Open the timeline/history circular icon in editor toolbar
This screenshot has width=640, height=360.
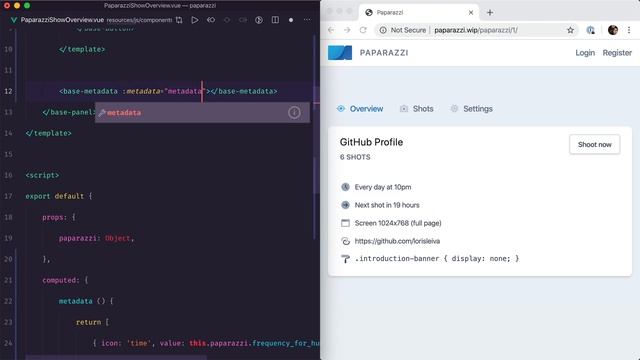(259, 20)
